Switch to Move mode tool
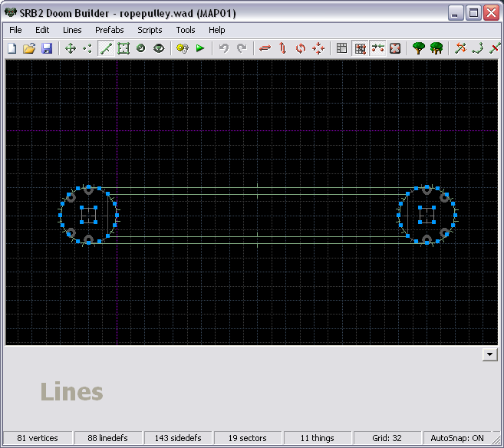Viewport: 504px width, 448px height. point(70,48)
